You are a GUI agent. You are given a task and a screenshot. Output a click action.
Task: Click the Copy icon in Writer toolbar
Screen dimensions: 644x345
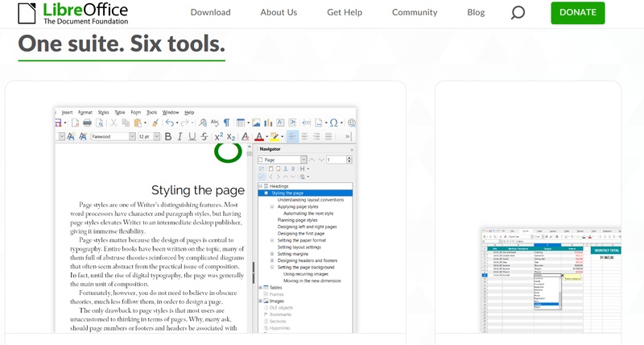126,123
